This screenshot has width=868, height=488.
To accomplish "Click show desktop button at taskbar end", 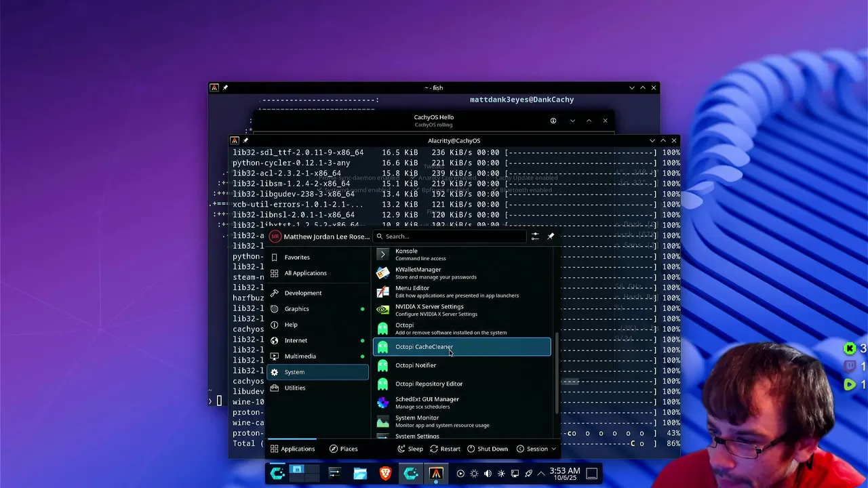I will pos(591,474).
